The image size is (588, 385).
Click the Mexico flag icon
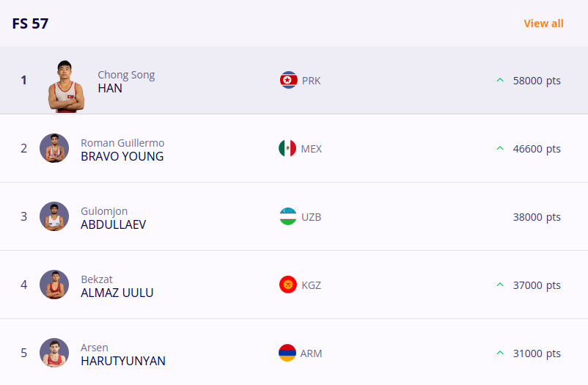(287, 148)
